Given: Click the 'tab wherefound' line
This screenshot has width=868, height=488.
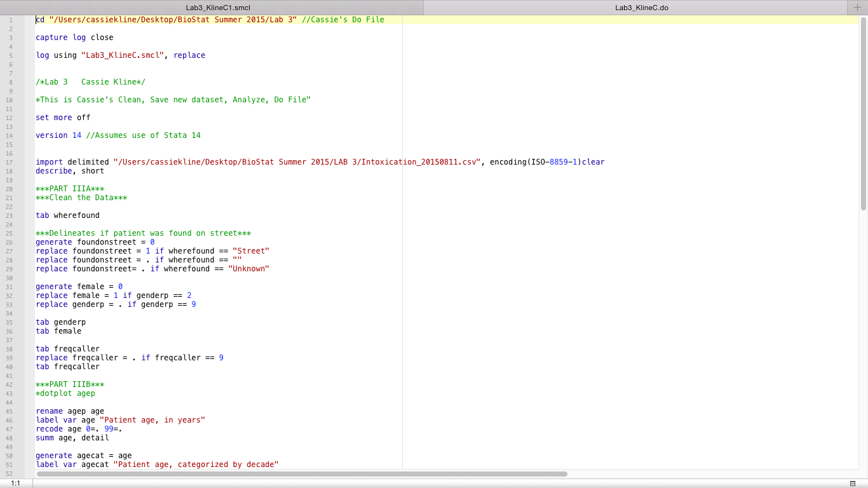Looking at the screenshot, I should (67, 215).
